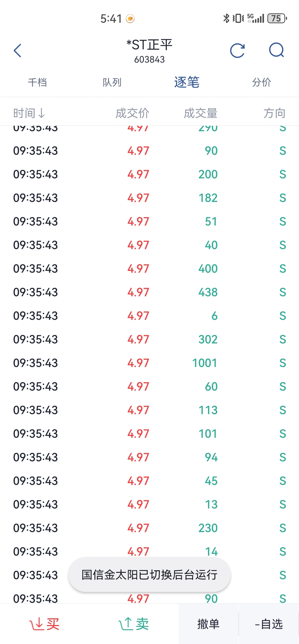Select the trade row with volume 1001
This screenshot has width=299, height=644.
click(149, 363)
